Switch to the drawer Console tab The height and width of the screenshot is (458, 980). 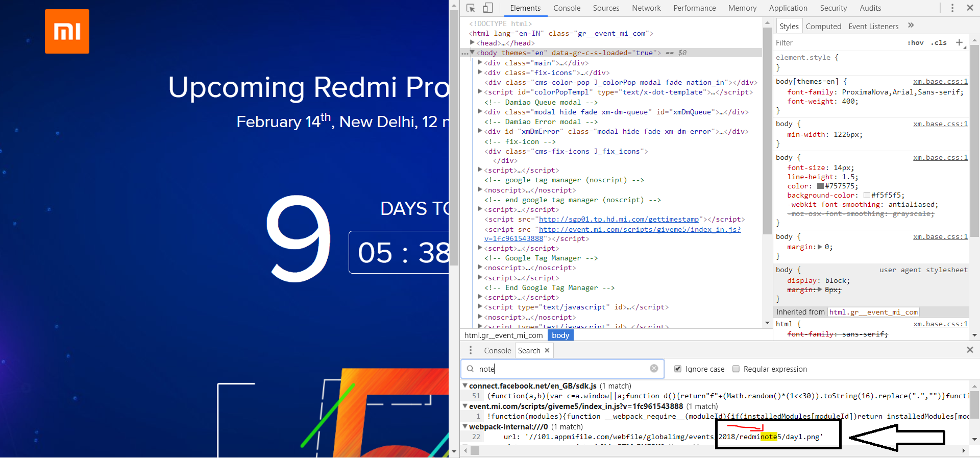point(497,350)
